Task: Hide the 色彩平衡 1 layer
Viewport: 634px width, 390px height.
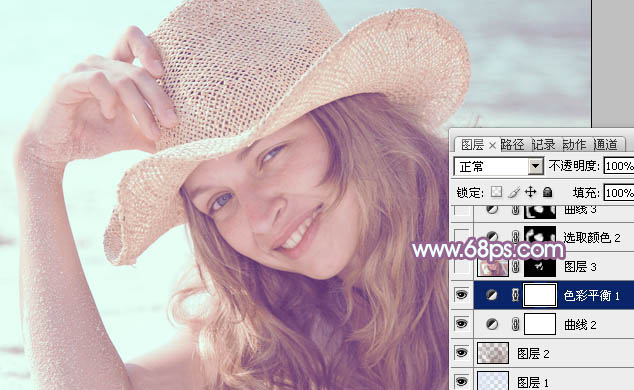Action: tap(461, 295)
